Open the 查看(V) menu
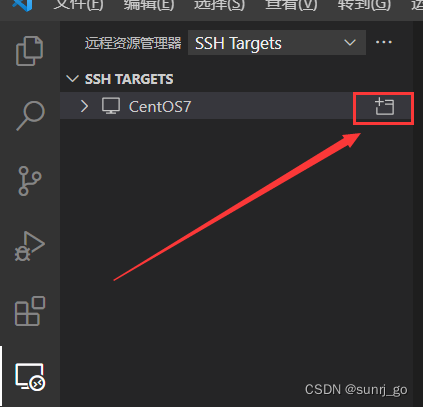 pyautogui.click(x=291, y=5)
